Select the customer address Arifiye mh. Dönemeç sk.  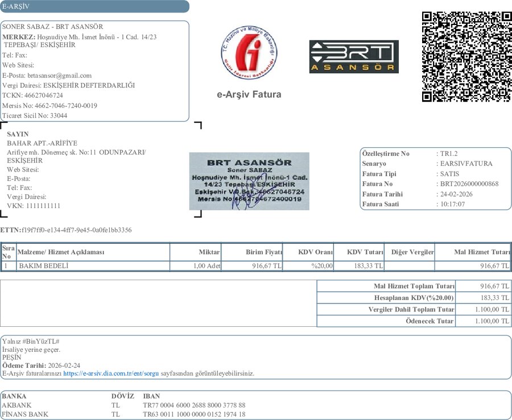(76, 156)
